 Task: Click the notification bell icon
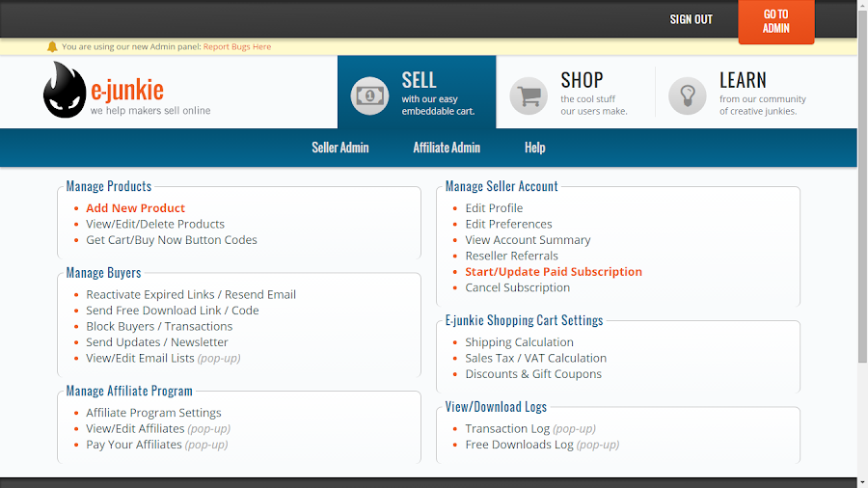pyautogui.click(x=52, y=46)
